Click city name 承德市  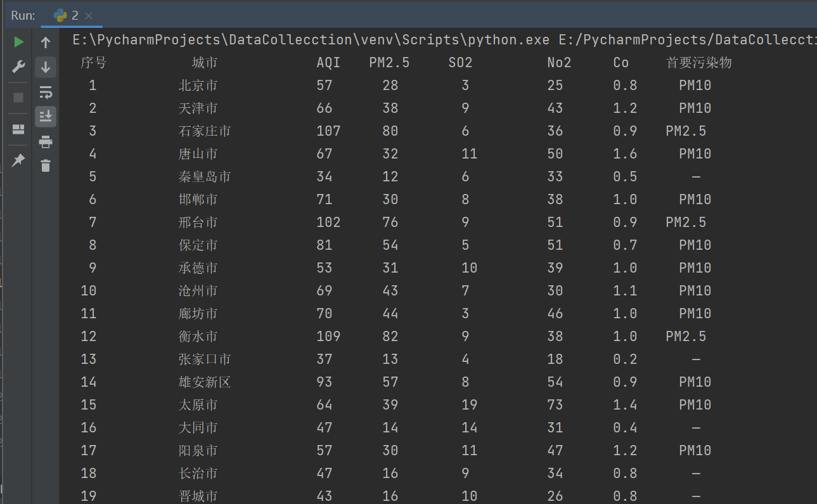(198, 268)
